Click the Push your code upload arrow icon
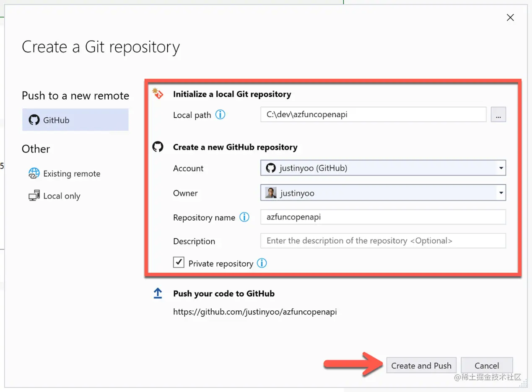This screenshot has width=532, height=392. [158, 293]
